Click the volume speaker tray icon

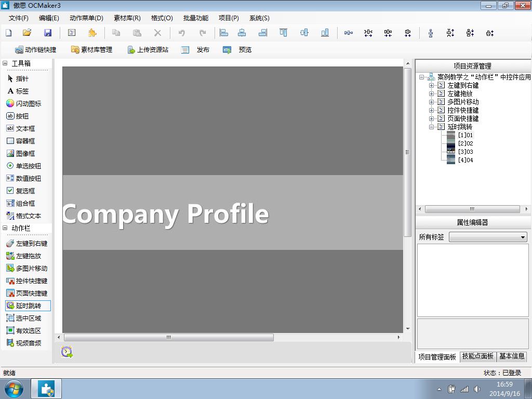click(x=477, y=389)
